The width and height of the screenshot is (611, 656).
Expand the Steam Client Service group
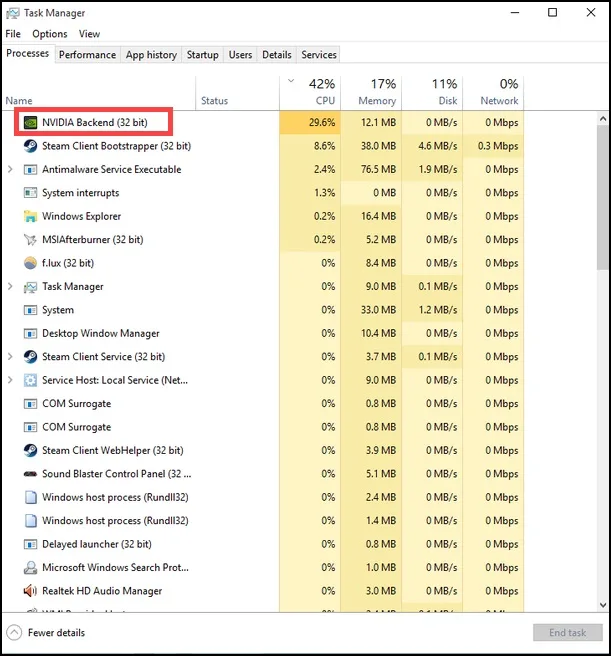pos(10,357)
